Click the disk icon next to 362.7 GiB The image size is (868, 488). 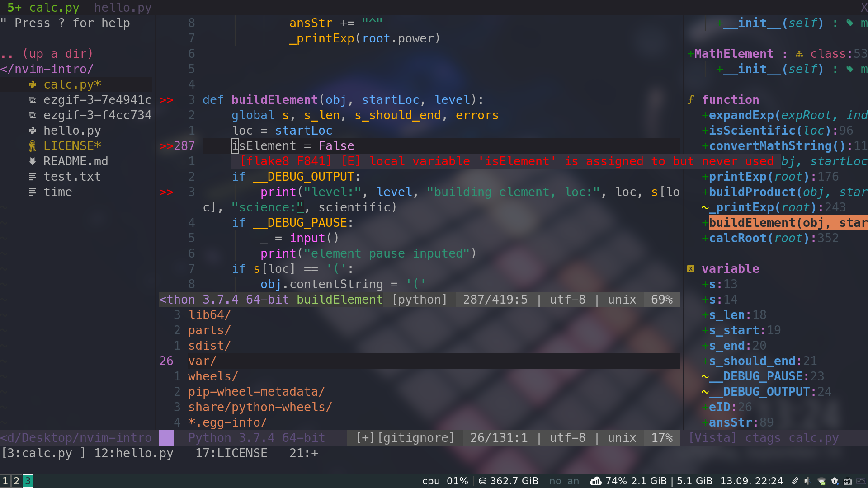[x=483, y=481]
